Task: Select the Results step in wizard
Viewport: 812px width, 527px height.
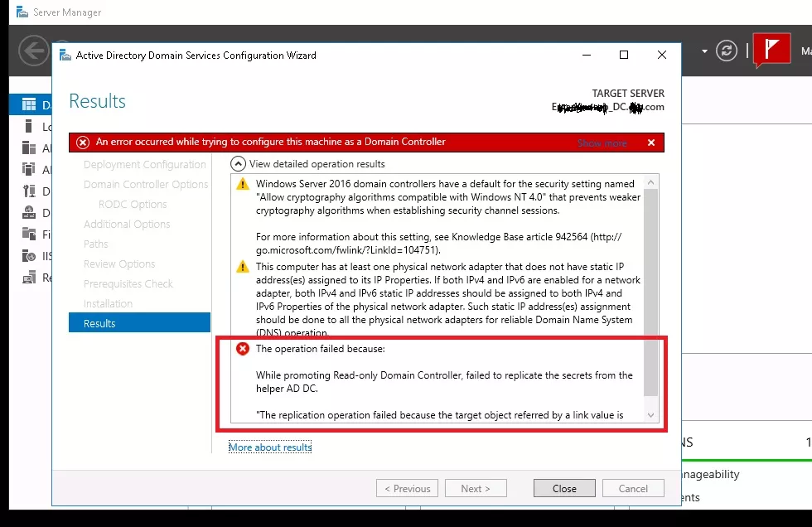Action: click(x=139, y=323)
